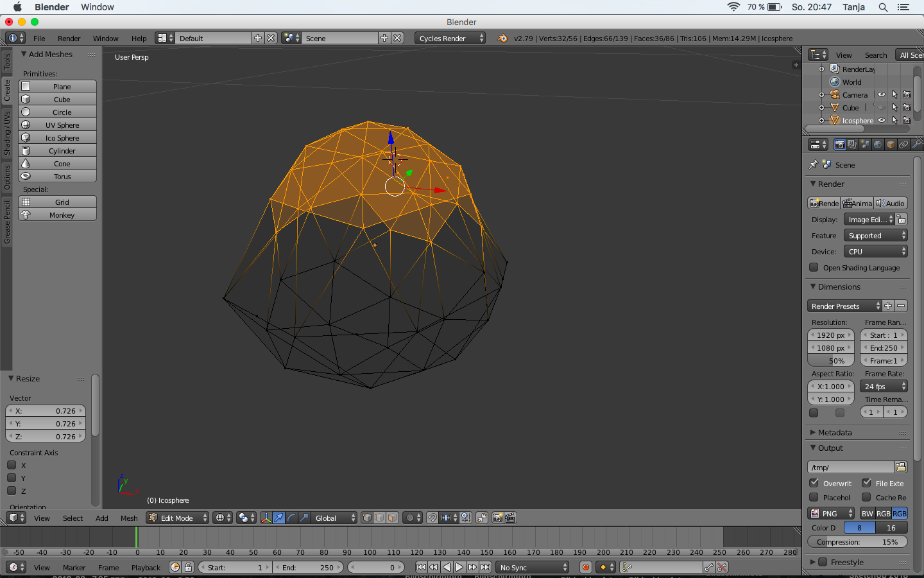Click the play animation button
The height and width of the screenshot is (578, 924).
459,567
